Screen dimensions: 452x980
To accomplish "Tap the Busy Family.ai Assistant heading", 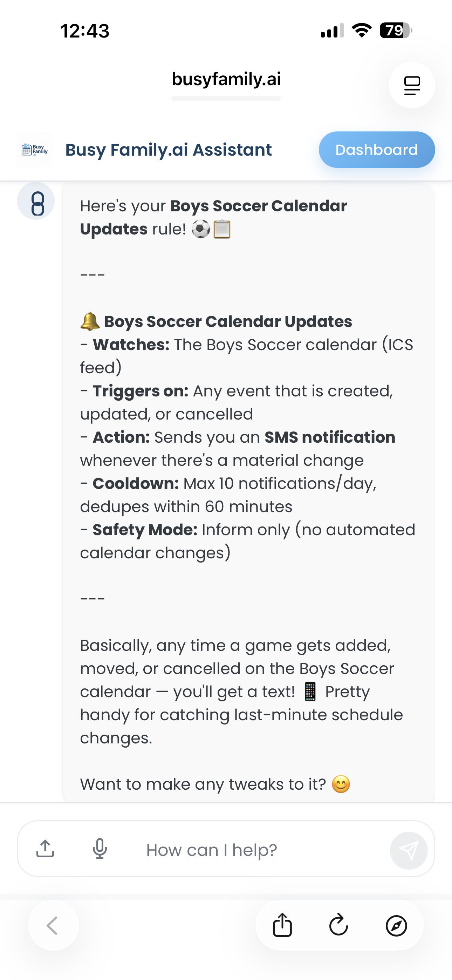I will [169, 150].
